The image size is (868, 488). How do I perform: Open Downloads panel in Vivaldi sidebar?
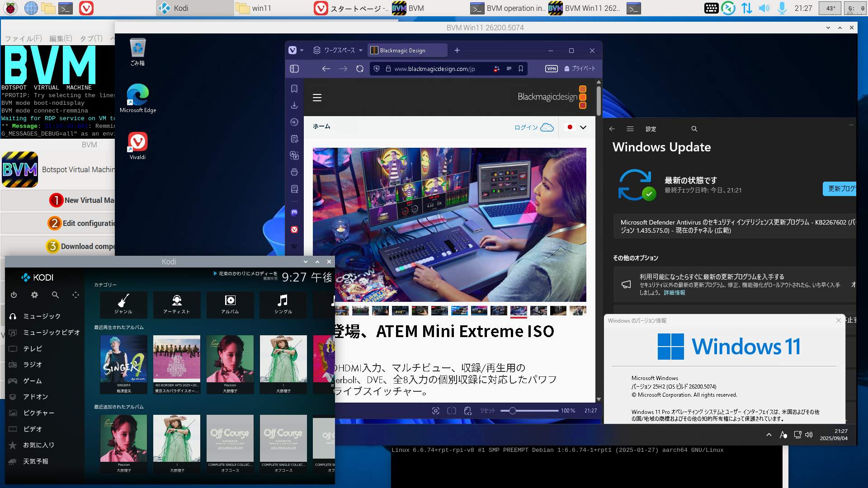point(294,105)
